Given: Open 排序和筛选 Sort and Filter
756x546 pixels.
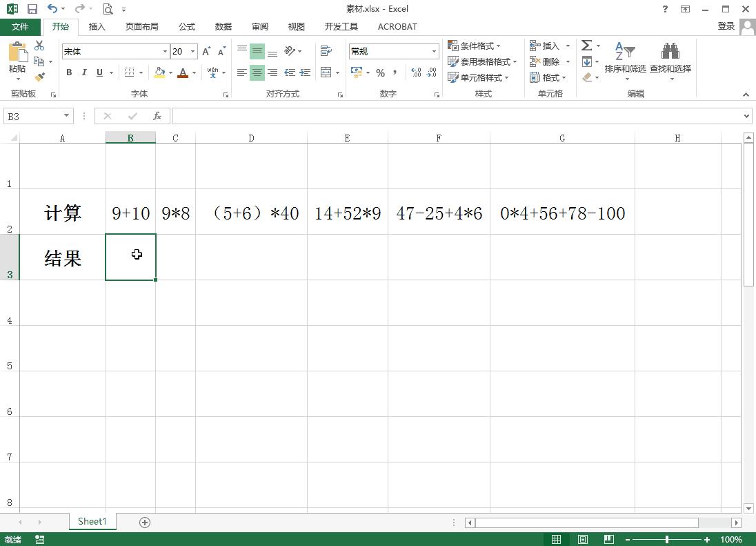Looking at the screenshot, I should (625, 61).
